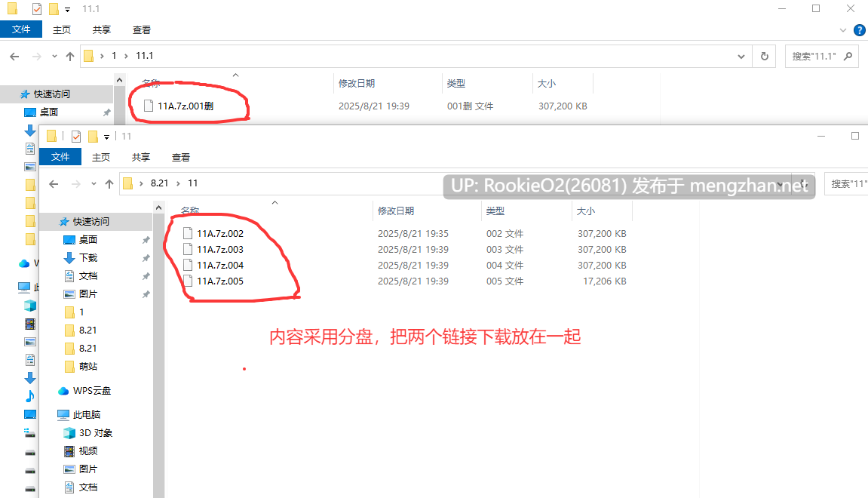This screenshot has width=868, height=498.
Task: Open the 主页 tab in the 11.1 window
Action: [61, 30]
